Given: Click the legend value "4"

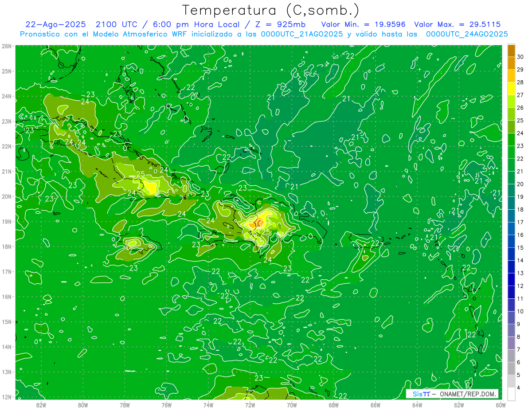Looking at the screenshot, I should point(519,388).
